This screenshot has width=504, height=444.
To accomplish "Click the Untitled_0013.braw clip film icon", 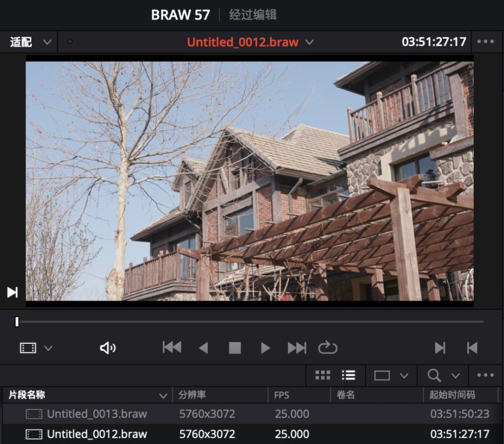I will click(x=34, y=414).
